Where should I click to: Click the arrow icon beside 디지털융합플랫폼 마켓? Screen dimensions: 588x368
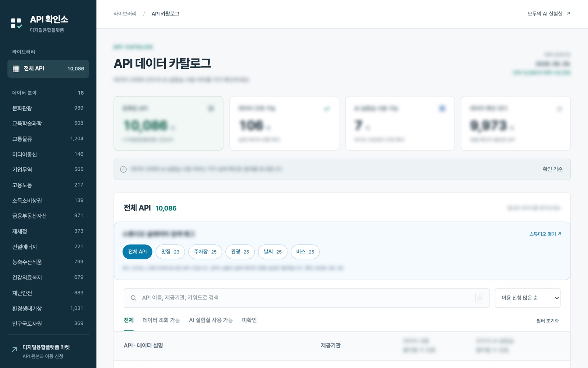(14, 350)
